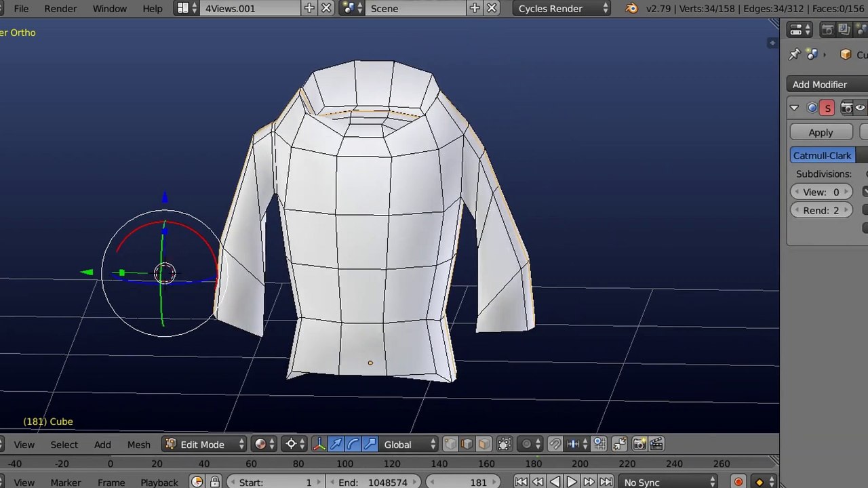Open the Add menu
Viewport: 868px width, 488px height.
click(102, 445)
